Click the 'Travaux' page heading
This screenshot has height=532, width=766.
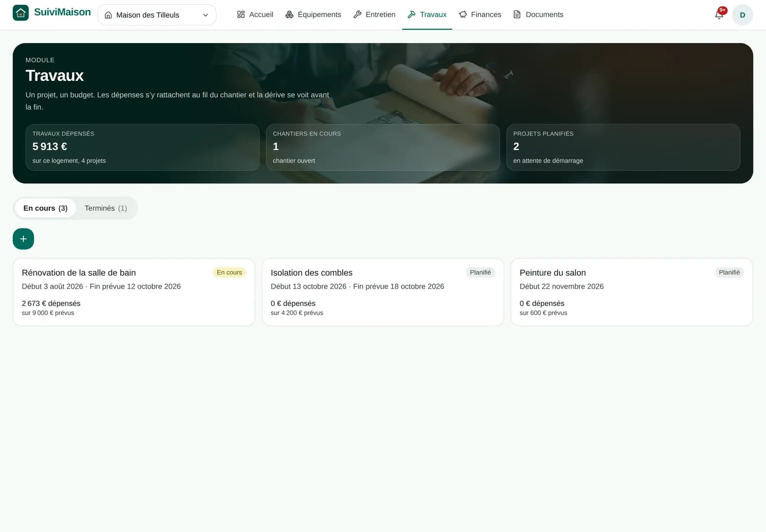tap(55, 76)
